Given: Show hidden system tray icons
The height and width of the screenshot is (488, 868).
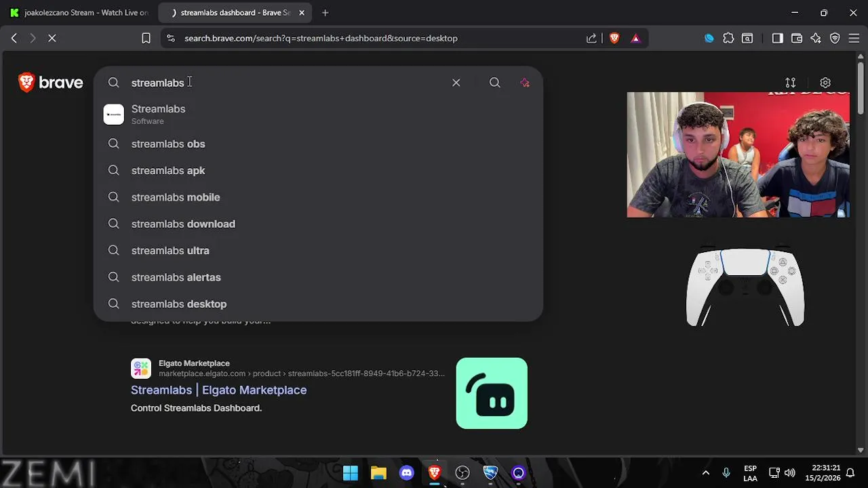Looking at the screenshot, I should (x=705, y=473).
